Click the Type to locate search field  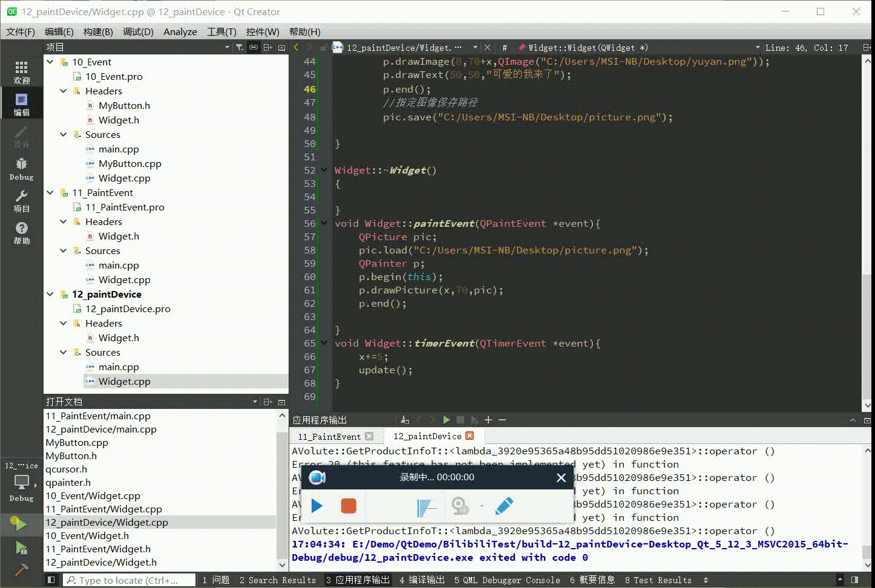coord(129,580)
